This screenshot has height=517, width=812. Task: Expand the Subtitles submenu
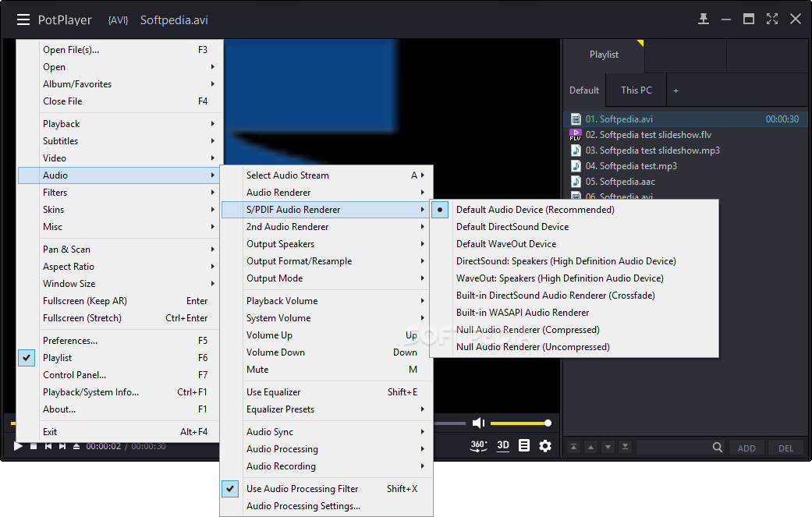point(119,141)
